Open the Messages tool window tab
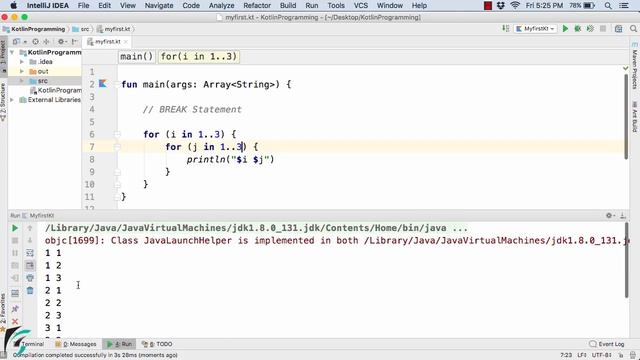This screenshot has width=640, height=360. (x=76, y=344)
